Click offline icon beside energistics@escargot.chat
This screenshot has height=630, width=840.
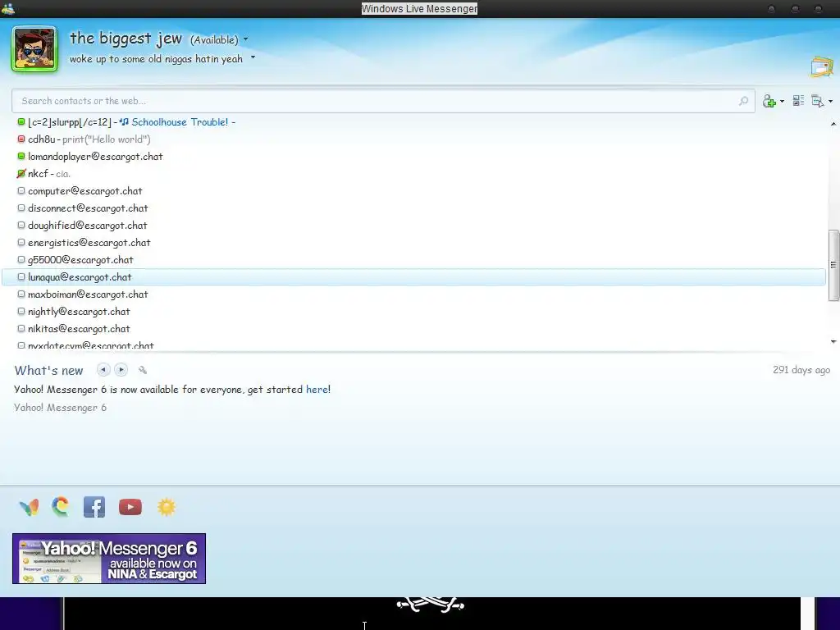point(21,242)
